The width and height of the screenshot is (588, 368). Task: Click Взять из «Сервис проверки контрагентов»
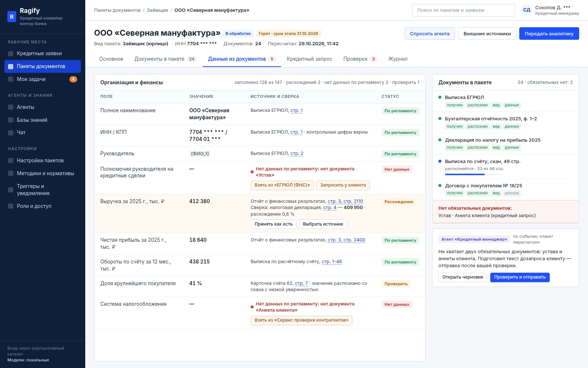pos(301,320)
